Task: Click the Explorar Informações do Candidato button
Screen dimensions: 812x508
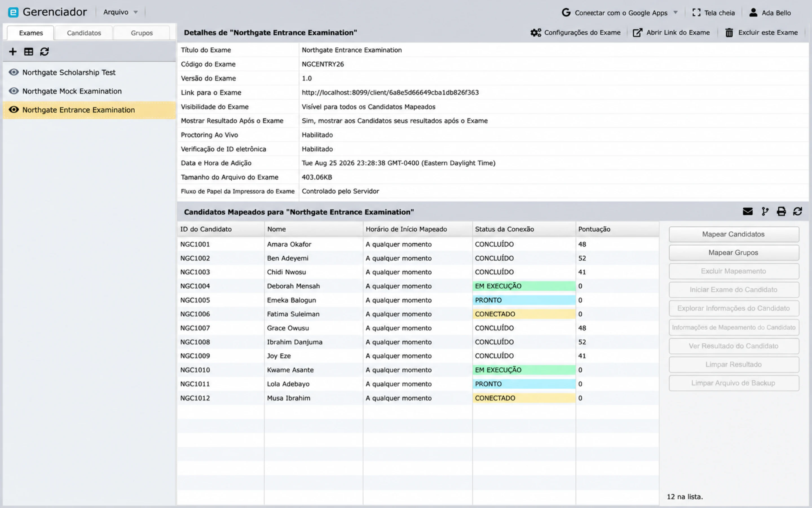Action: point(734,308)
